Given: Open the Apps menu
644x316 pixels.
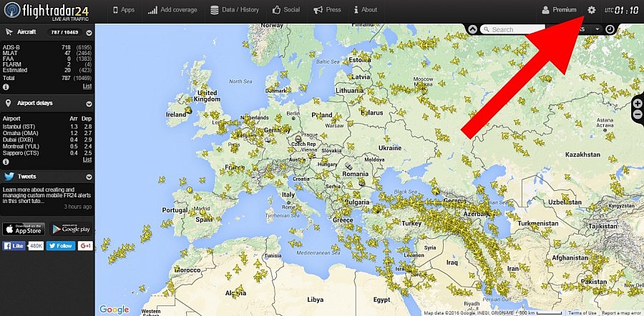Looking at the screenshot, I should 124,10.
